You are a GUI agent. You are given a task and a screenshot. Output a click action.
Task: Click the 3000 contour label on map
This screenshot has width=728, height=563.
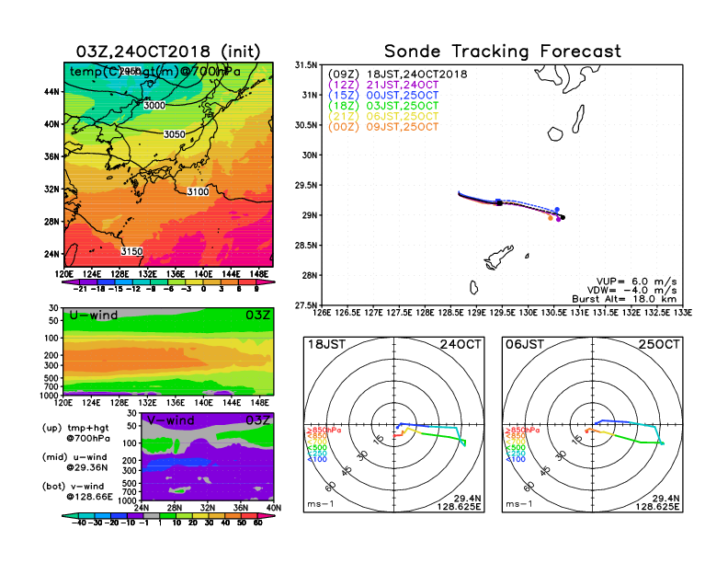click(x=154, y=106)
